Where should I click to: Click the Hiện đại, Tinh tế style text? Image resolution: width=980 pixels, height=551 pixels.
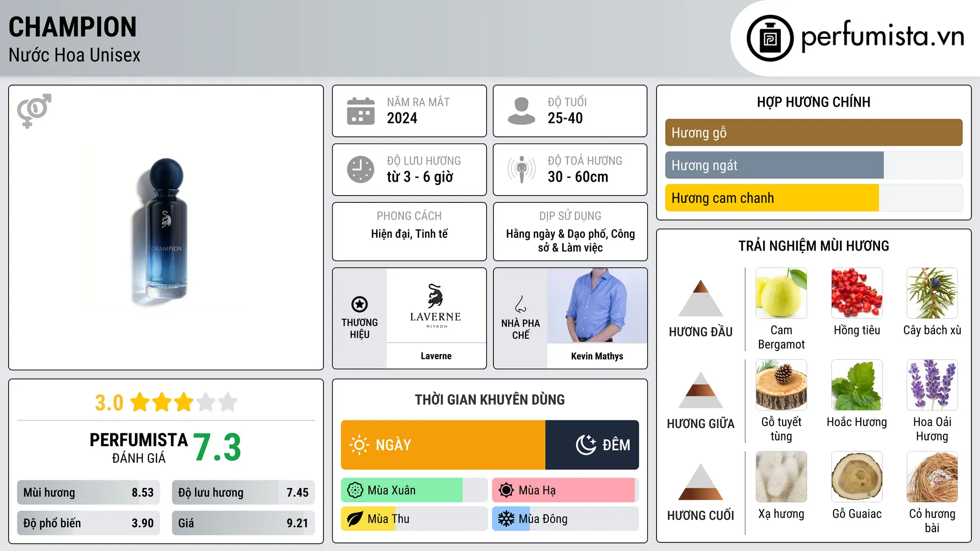[409, 234]
